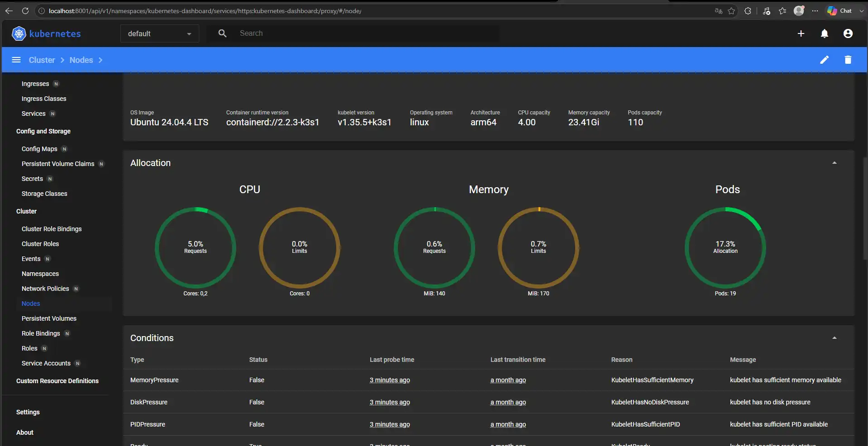Viewport: 868px width, 446px height.
Task: Open Config Maps in the sidebar
Action: [39, 149]
